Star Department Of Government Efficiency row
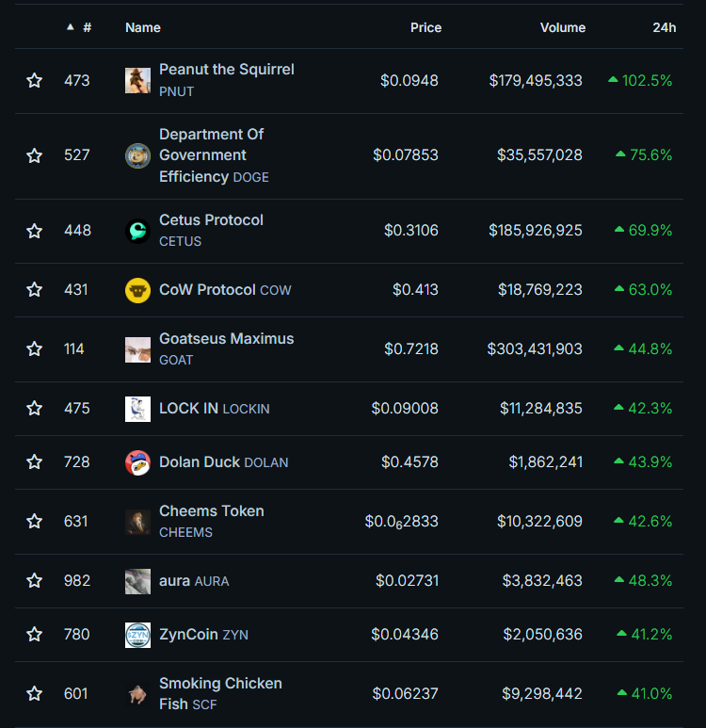 pyautogui.click(x=34, y=155)
